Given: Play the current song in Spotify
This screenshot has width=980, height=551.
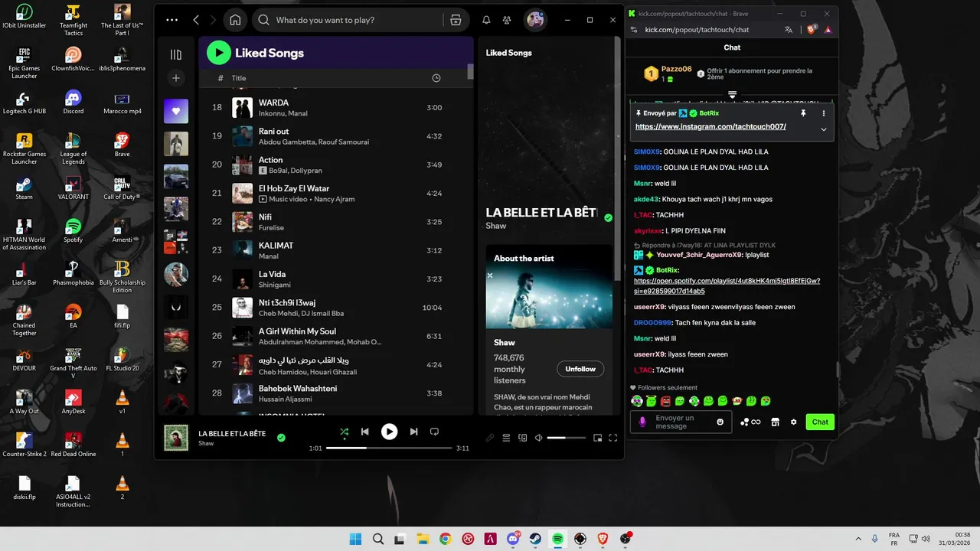Looking at the screenshot, I should [x=389, y=432].
